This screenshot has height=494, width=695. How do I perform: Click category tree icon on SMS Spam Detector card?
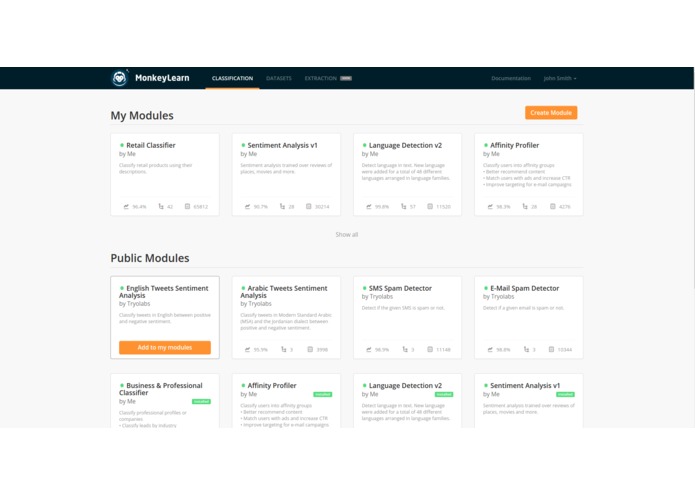click(x=405, y=350)
